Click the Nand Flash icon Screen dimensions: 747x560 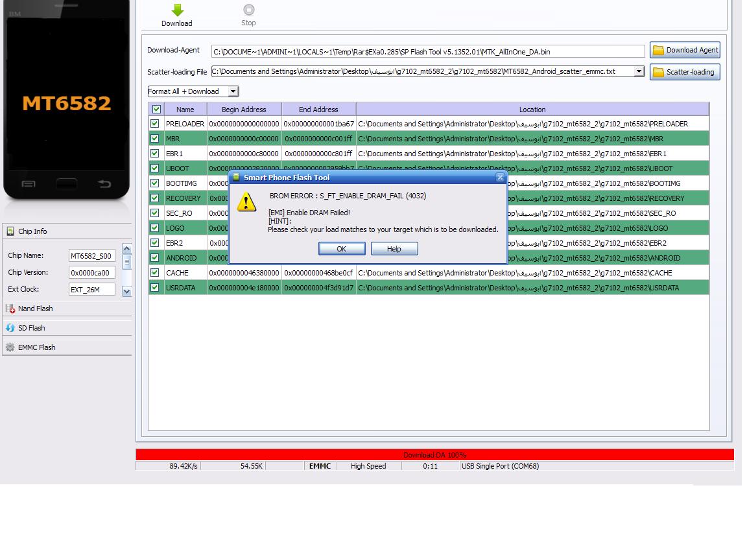10,309
